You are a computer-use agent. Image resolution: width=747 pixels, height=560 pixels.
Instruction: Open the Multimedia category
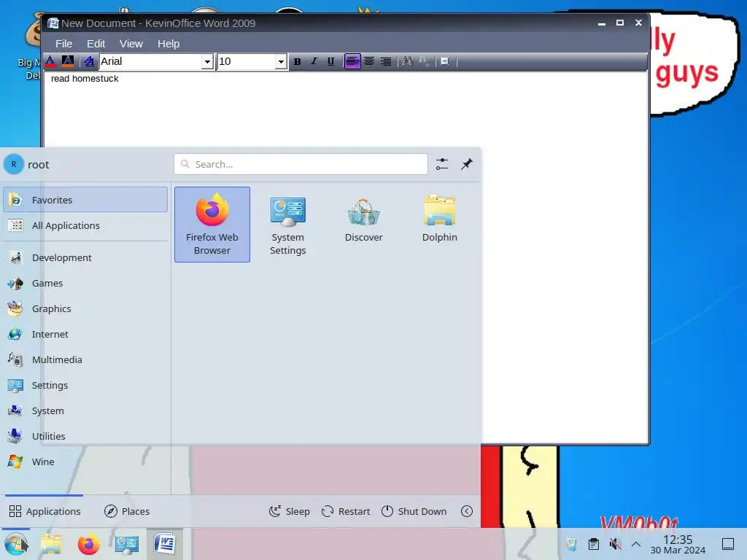(85, 359)
